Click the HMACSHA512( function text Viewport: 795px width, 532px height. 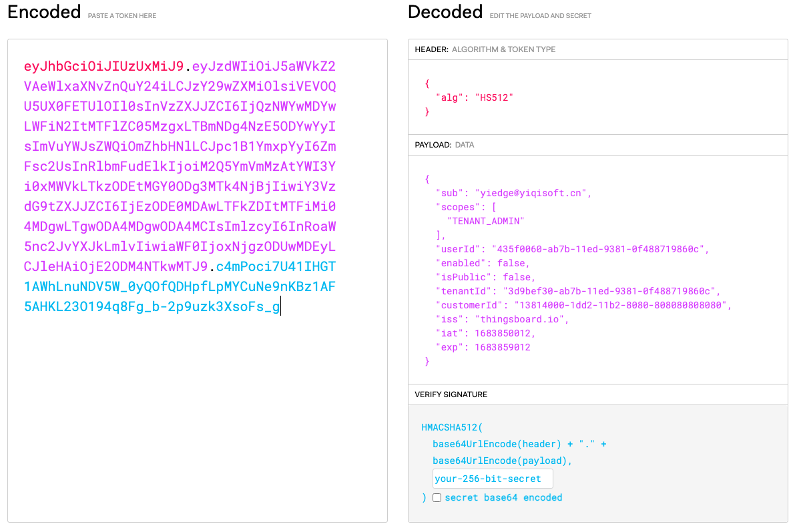tap(452, 427)
